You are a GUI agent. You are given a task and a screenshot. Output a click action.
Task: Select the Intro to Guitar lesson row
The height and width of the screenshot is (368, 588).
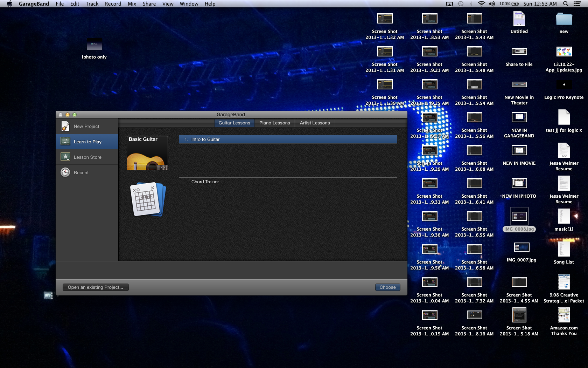[288, 139]
